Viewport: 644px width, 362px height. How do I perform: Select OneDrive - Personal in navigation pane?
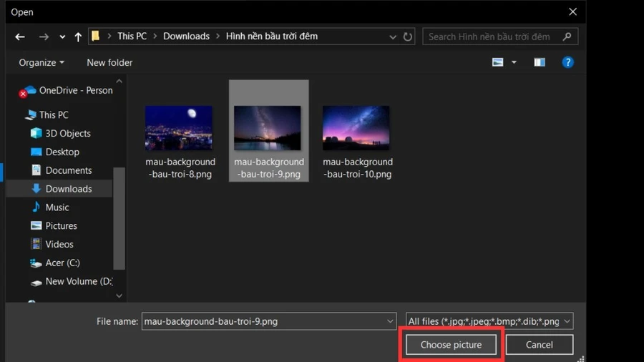click(x=76, y=90)
